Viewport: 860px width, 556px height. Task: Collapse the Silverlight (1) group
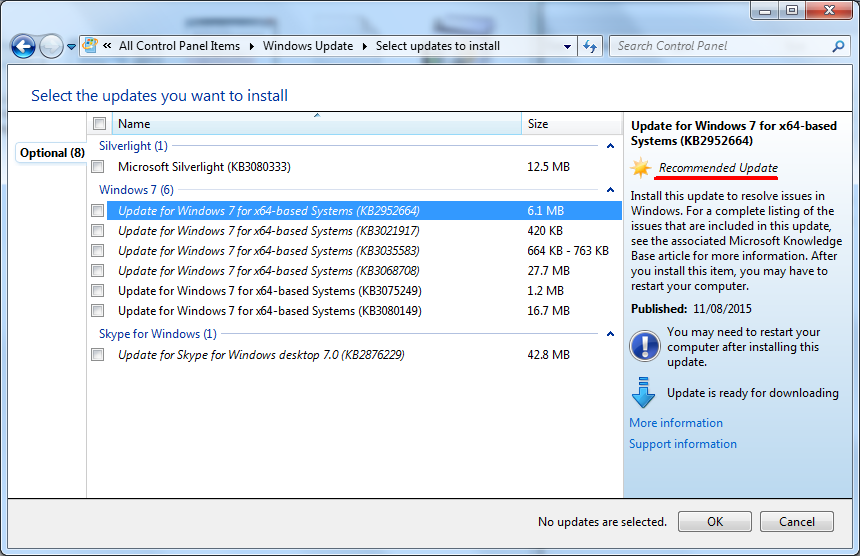pos(610,146)
